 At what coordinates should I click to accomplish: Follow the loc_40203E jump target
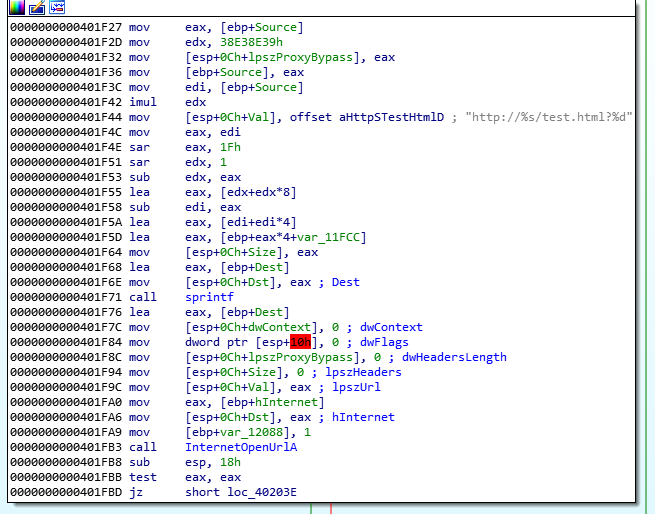click(x=261, y=492)
